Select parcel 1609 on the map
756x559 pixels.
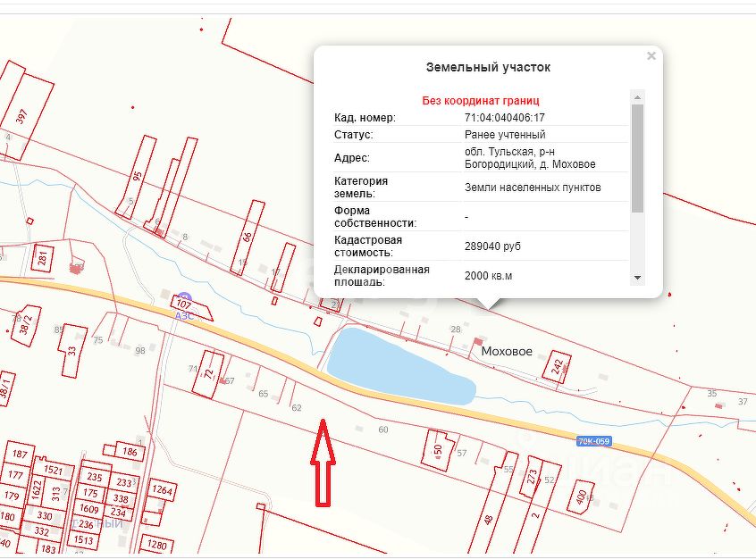pyautogui.click(x=89, y=509)
